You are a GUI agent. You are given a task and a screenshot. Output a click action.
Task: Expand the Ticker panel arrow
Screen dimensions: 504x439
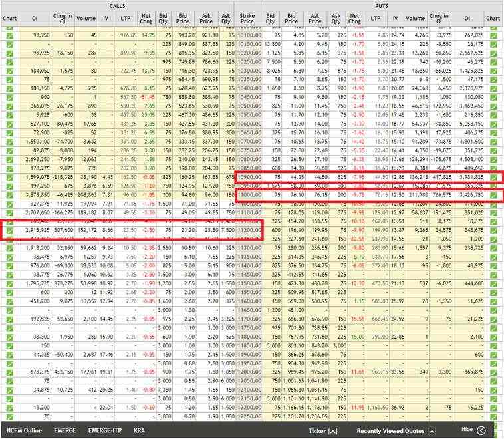tap(333, 431)
